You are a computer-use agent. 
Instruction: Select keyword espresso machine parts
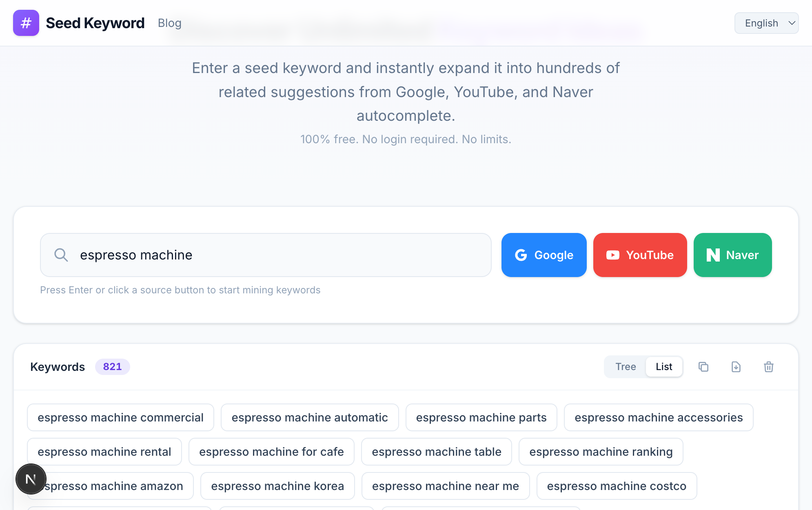481,417
